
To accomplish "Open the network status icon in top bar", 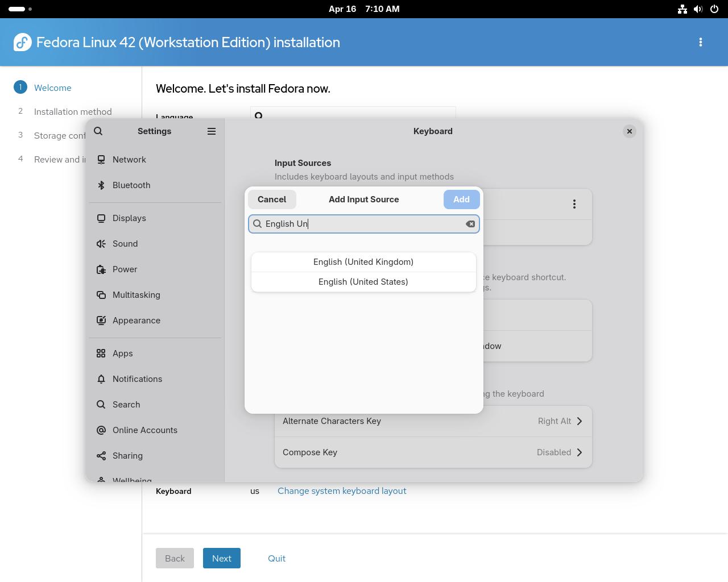I will click(x=682, y=9).
